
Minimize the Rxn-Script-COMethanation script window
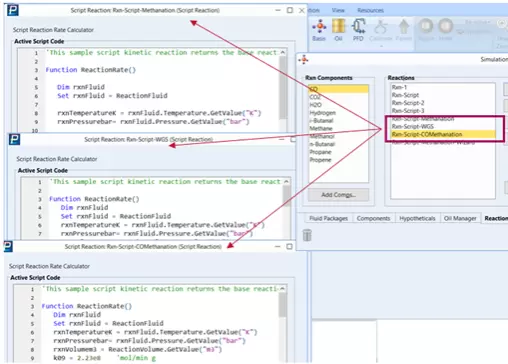pyautogui.click(x=278, y=247)
